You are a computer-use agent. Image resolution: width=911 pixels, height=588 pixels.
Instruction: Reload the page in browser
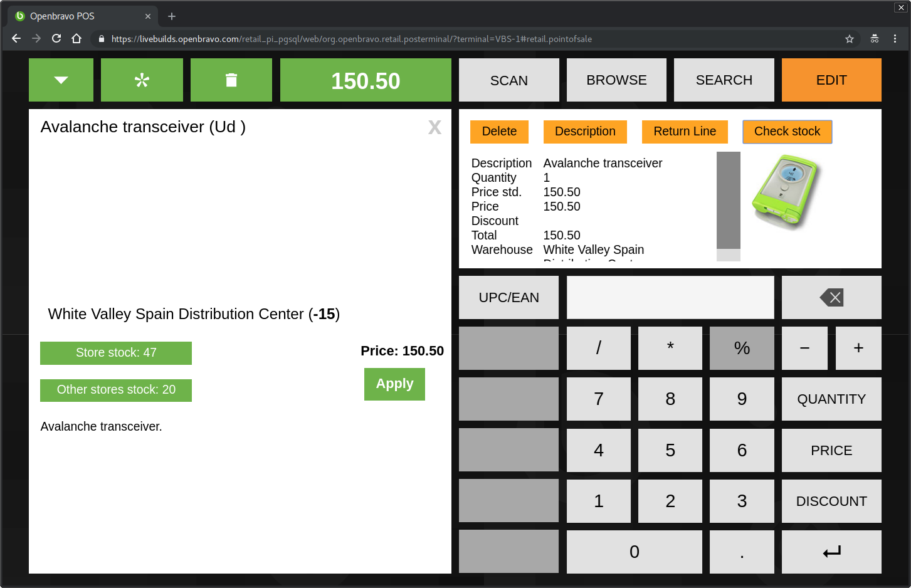[x=56, y=39]
